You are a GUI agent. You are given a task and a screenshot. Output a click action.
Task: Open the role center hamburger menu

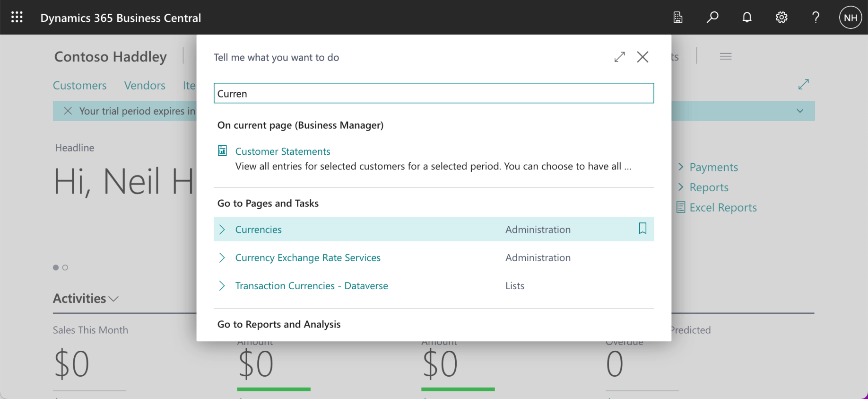pos(726,56)
